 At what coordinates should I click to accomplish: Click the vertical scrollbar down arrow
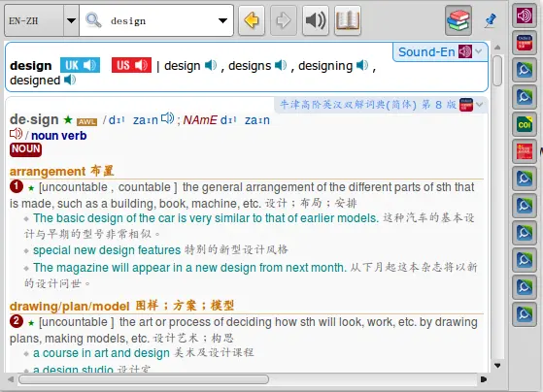[x=497, y=366]
